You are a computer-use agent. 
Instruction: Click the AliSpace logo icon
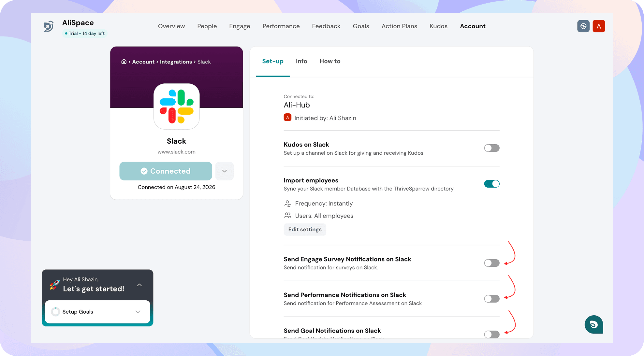click(x=49, y=26)
